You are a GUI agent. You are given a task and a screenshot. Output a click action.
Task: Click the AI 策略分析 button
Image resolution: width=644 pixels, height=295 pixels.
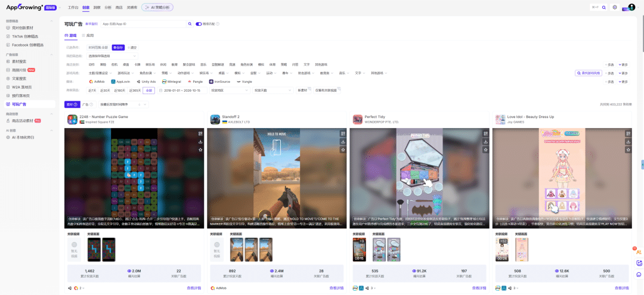coord(157,7)
